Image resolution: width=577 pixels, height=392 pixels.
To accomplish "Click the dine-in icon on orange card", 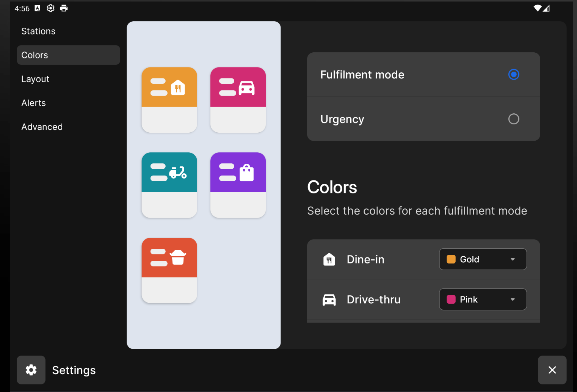I will click(178, 88).
